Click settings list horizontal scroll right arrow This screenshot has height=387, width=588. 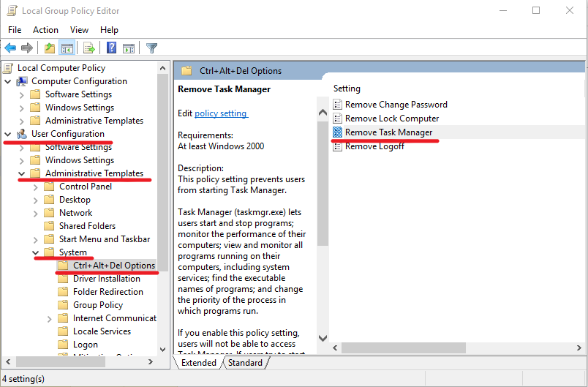(579, 347)
